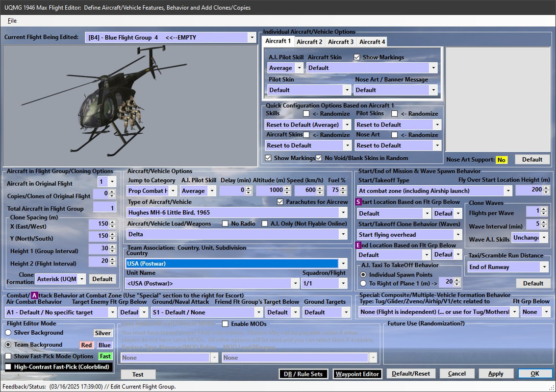
Task: Open the Country USA (Postwar) dropdown
Action: point(343,263)
